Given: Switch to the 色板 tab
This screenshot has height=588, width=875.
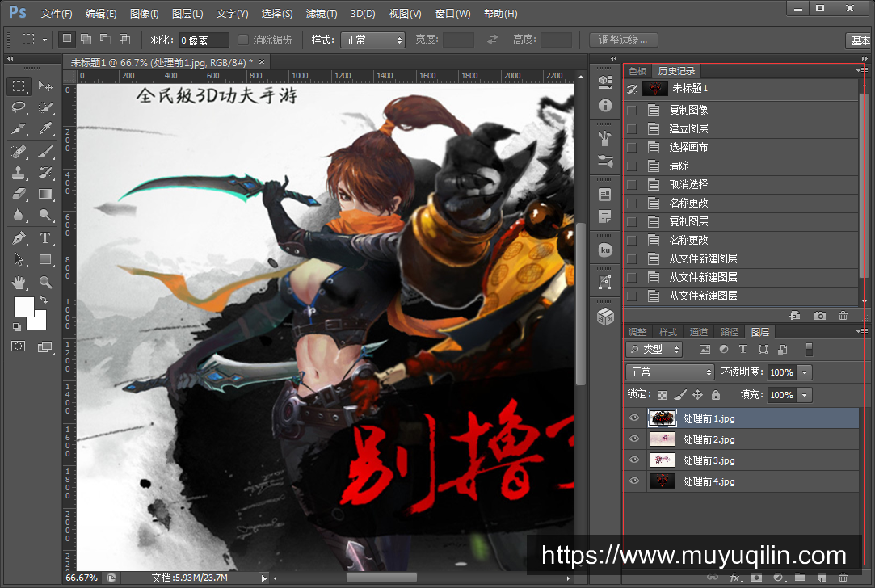Looking at the screenshot, I should point(637,71).
